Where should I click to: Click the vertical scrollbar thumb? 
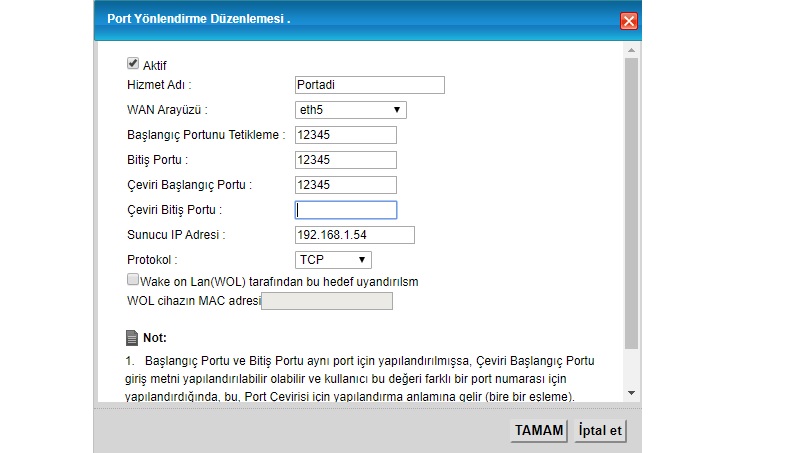pyautogui.click(x=631, y=204)
